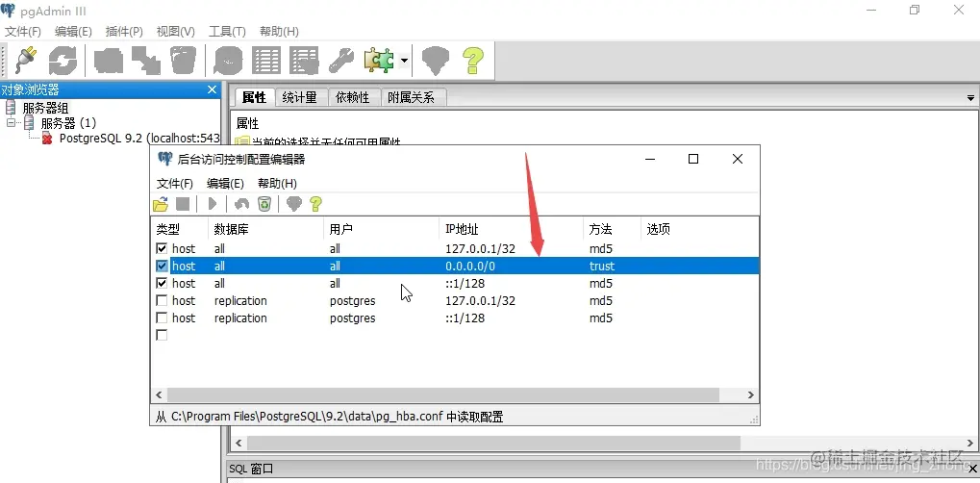
Task: Open help via main toolbar question mark
Action: (x=473, y=61)
